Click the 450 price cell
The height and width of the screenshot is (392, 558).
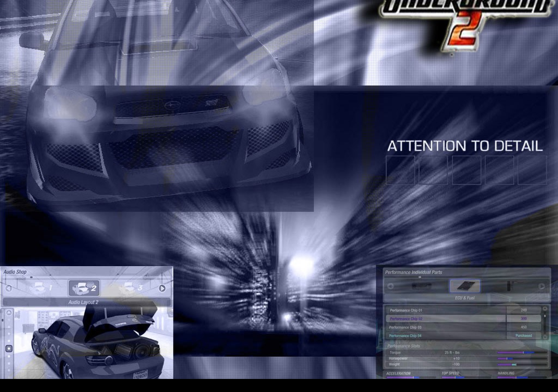524,327
